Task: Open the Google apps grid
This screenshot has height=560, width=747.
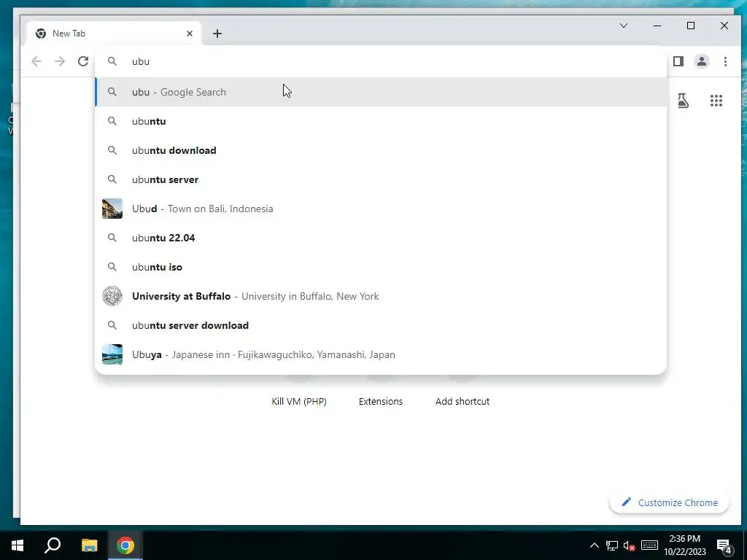Action: coord(716,101)
